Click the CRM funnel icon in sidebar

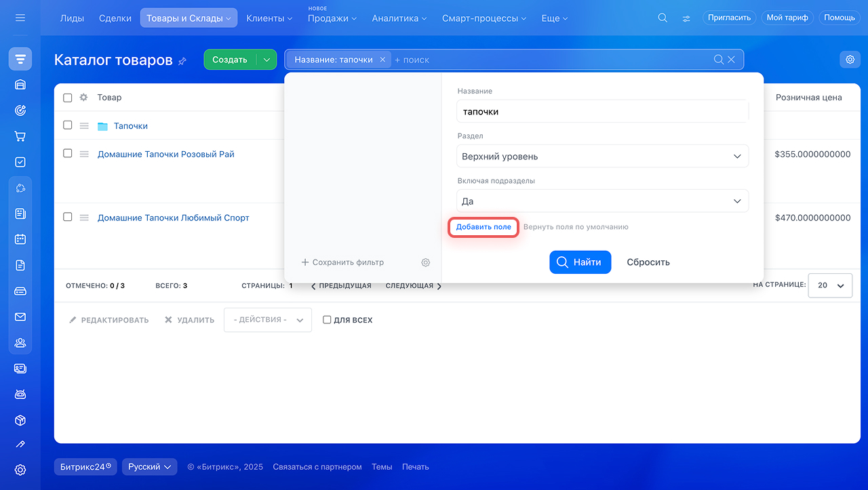(x=20, y=59)
